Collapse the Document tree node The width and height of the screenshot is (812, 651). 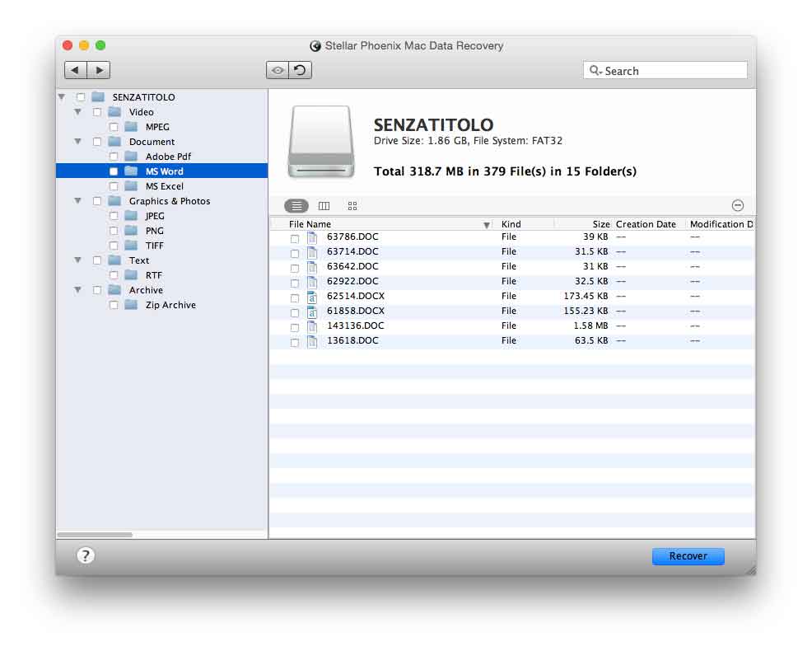pyautogui.click(x=77, y=142)
